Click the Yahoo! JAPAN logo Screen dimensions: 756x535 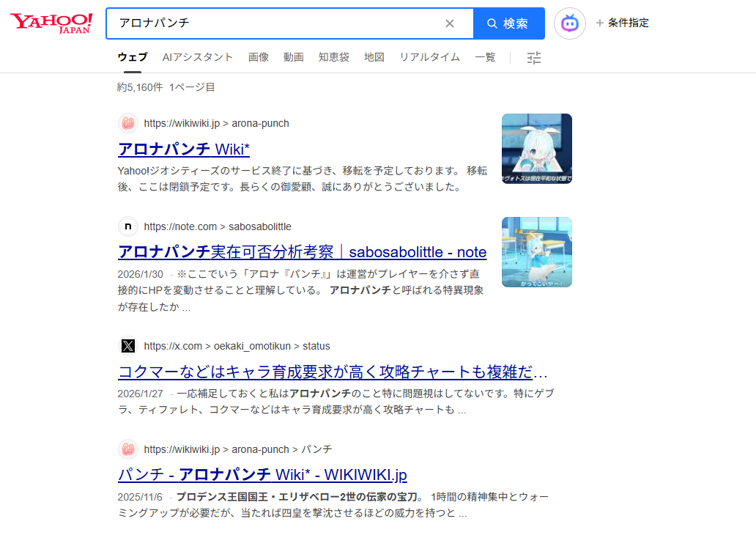click(x=51, y=23)
